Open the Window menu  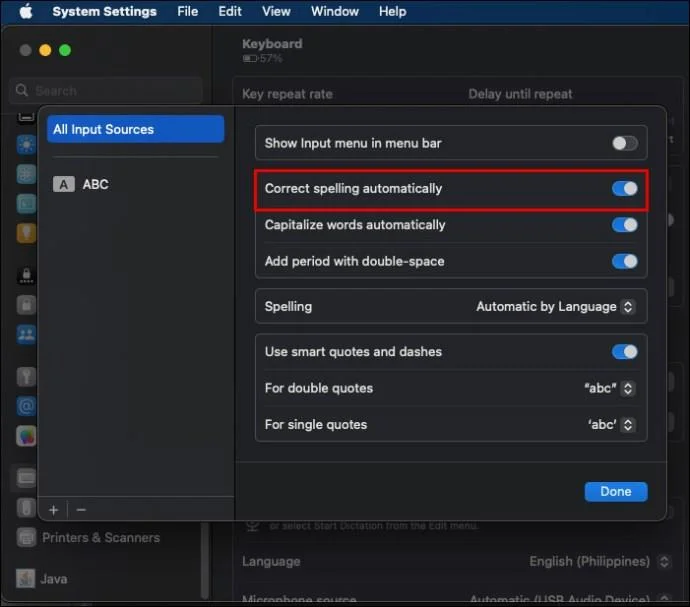[335, 11]
